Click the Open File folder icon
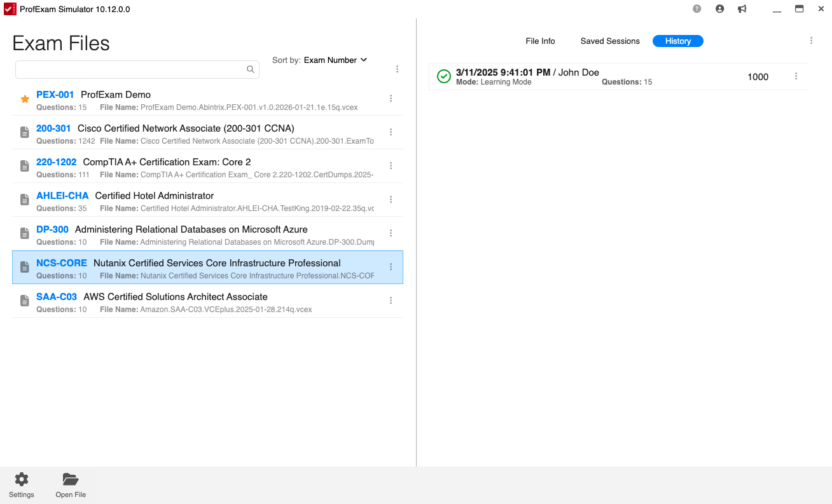The image size is (832, 504). pyautogui.click(x=71, y=479)
